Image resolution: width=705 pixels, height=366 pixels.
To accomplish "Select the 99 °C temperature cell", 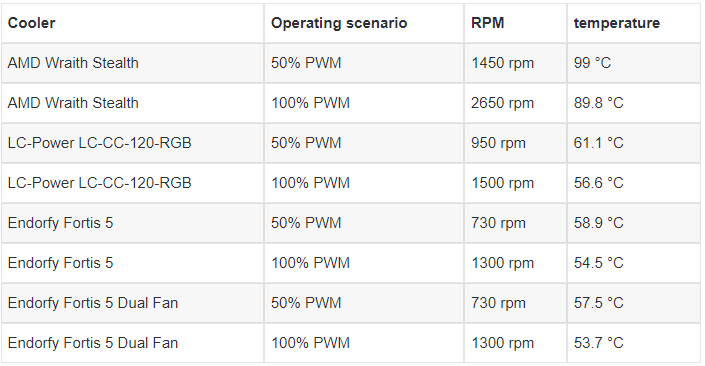I will [634, 63].
